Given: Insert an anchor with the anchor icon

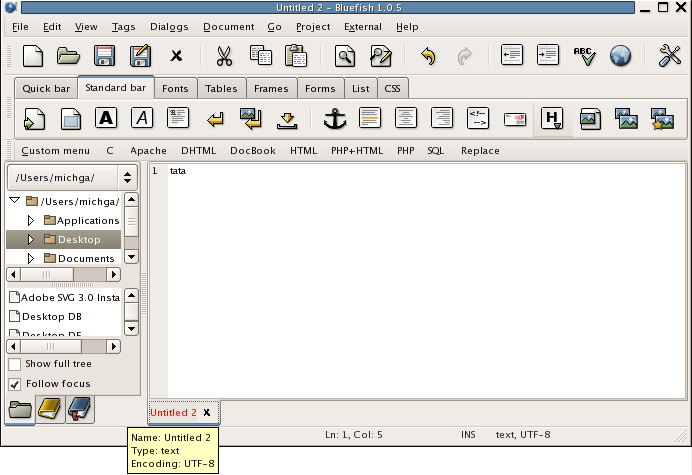Looking at the screenshot, I should pyautogui.click(x=334, y=119).
